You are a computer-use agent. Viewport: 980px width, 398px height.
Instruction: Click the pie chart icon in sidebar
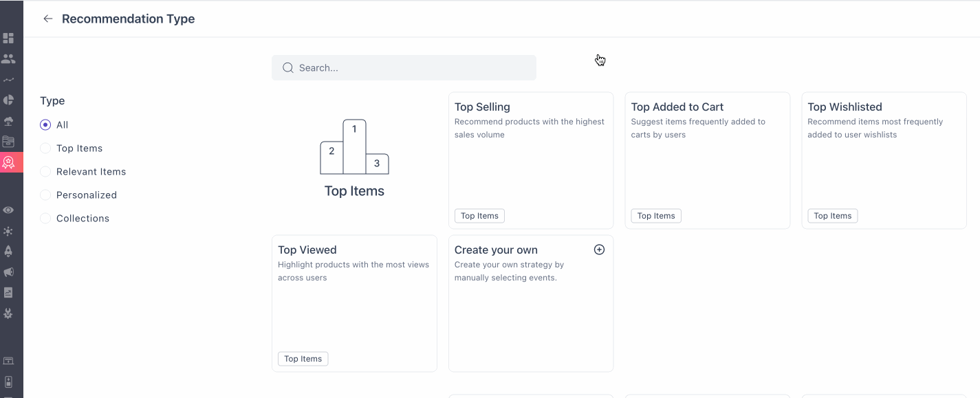coord(8,100)
